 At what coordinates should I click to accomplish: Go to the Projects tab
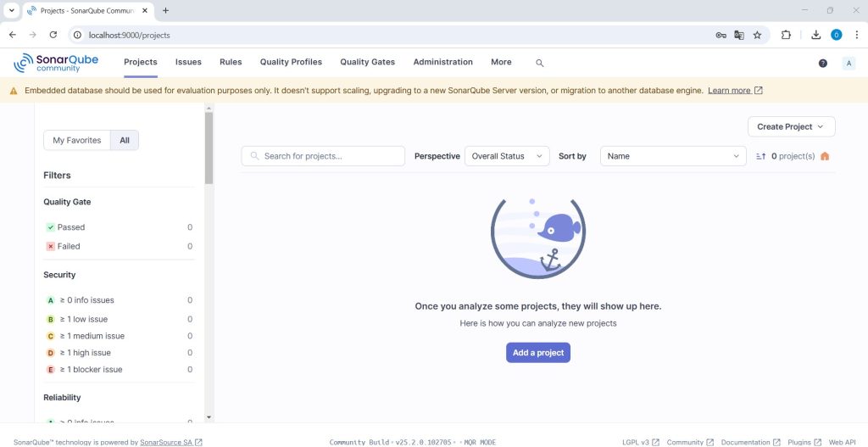pyautogui.click(x=141, y=62)
